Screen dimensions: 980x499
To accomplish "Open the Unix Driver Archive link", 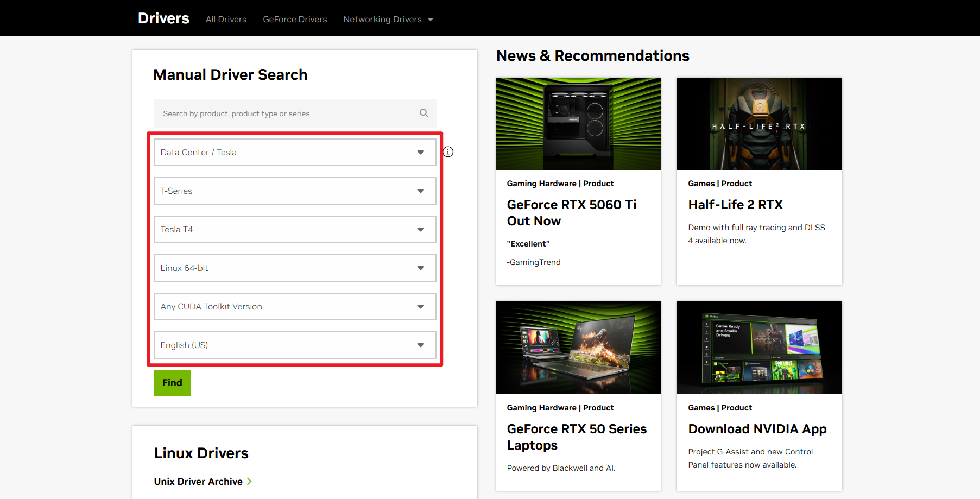I will point(198,482).
